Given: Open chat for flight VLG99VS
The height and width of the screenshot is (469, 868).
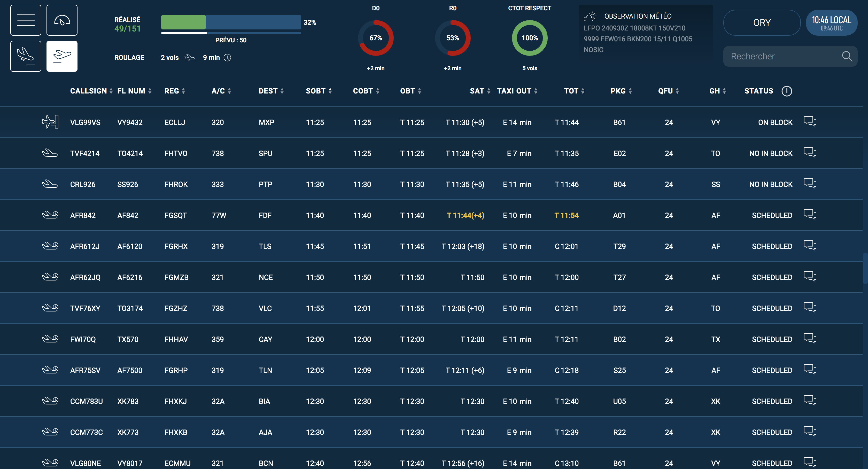Looking at the screenshot, I should (x=810, y=122).
